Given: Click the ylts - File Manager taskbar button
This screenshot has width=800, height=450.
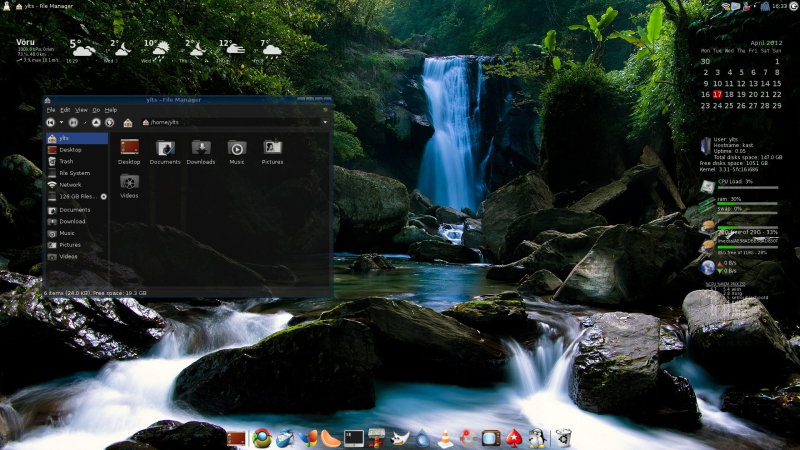Looking at the screenshot, I should coord(44,6).
